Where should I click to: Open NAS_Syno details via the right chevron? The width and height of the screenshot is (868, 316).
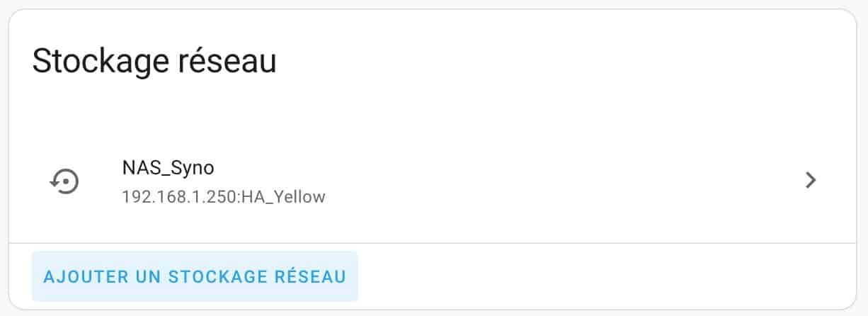(811, 180)
